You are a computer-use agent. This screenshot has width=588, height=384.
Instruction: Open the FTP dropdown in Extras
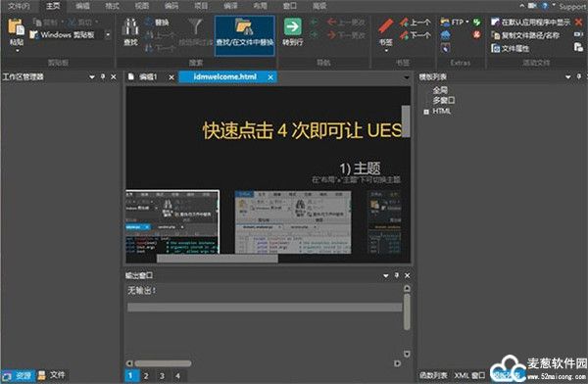coord(467,23)
